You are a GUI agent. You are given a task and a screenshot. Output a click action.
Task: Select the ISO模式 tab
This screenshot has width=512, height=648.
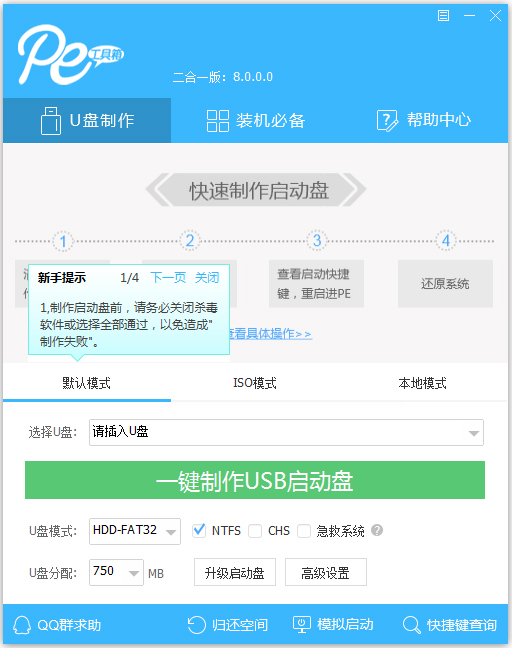tap(255, 383)
